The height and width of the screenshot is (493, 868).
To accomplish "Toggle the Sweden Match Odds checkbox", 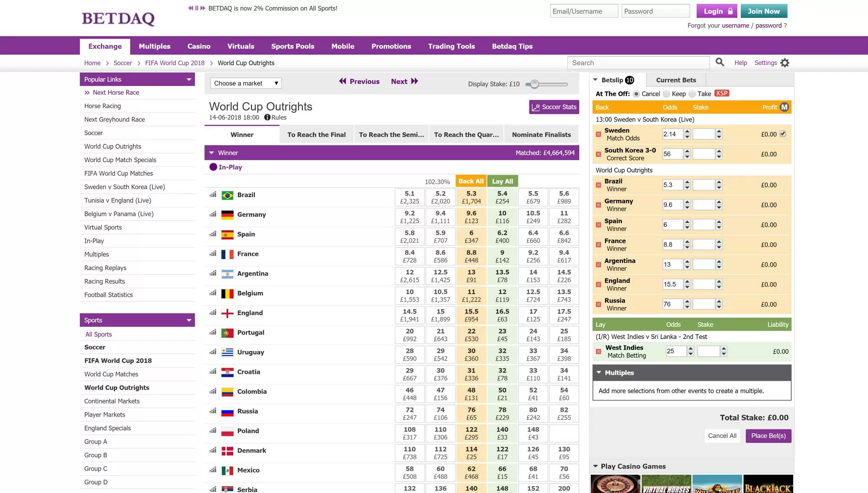I will 783,134.
